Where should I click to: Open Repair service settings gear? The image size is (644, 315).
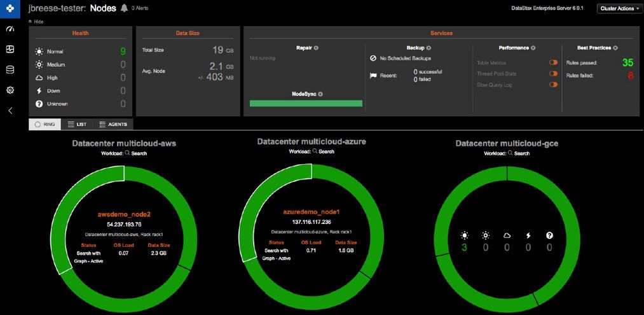316,48
